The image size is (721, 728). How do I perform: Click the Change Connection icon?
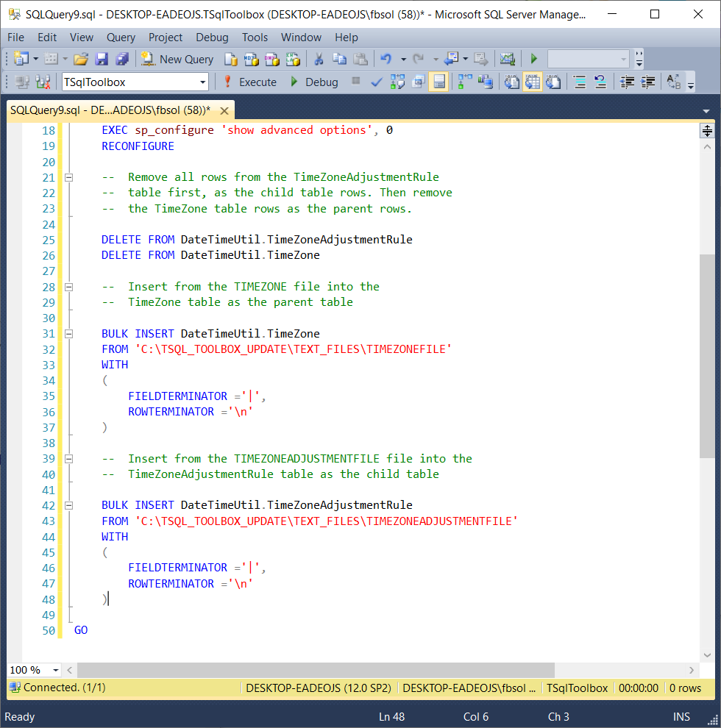[43, 82]
